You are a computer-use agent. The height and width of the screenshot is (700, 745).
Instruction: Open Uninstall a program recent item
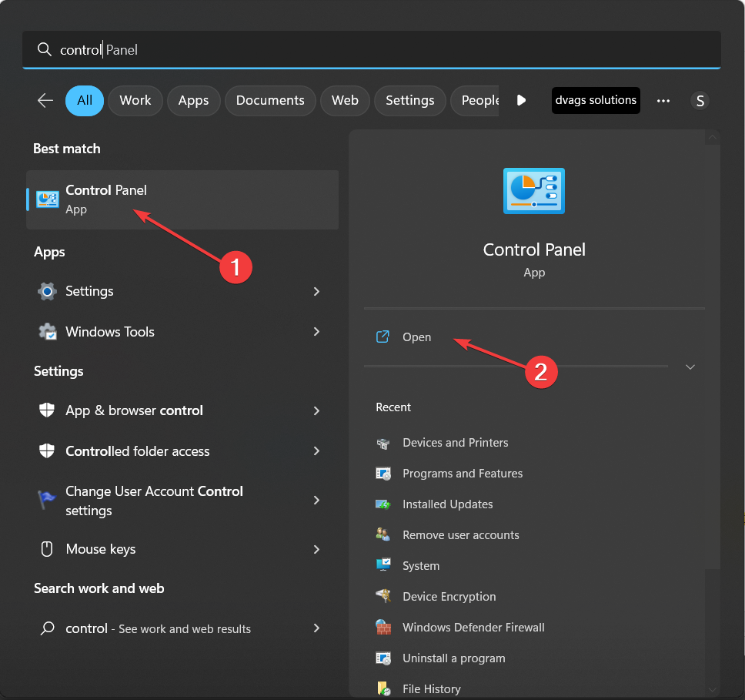tap(454, 658)
